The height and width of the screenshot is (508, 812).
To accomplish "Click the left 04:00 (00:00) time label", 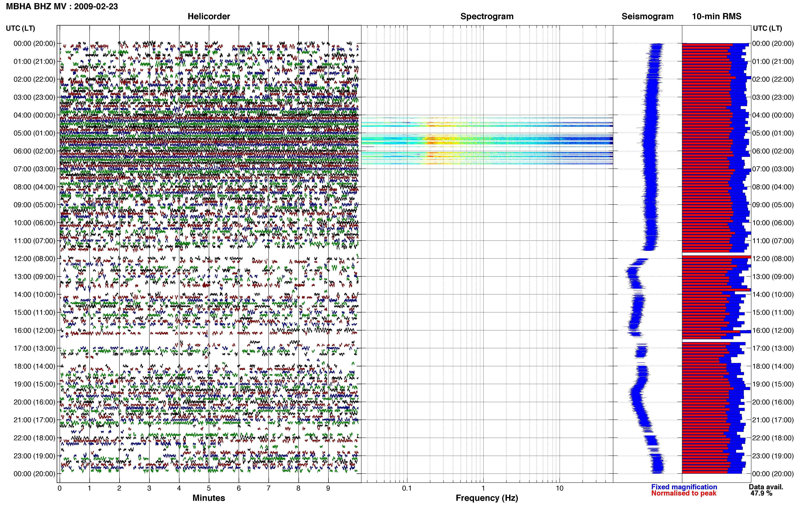I will click(x=34, y=115).
